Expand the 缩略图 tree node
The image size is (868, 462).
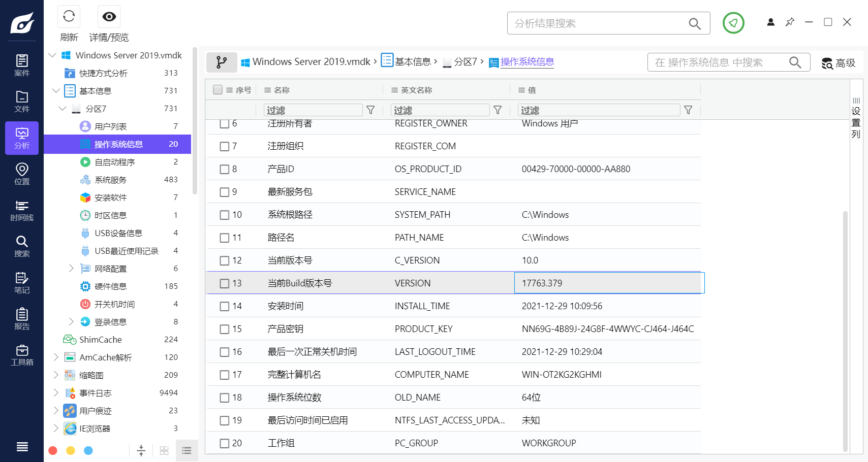tap(56, 375)
